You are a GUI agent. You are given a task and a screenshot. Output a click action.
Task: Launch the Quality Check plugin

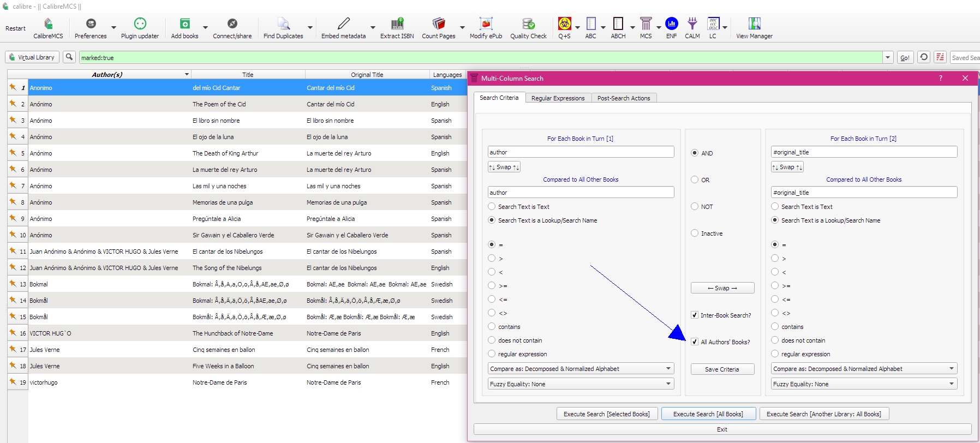528,25
